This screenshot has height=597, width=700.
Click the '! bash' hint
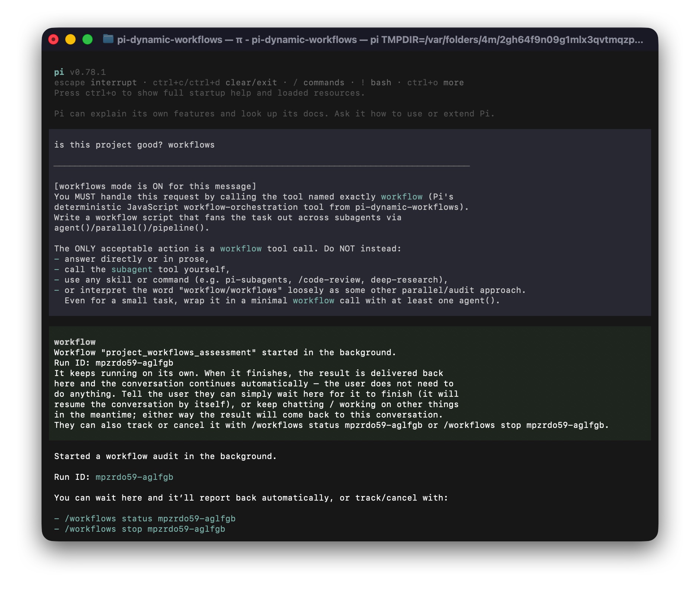[376, 82]
